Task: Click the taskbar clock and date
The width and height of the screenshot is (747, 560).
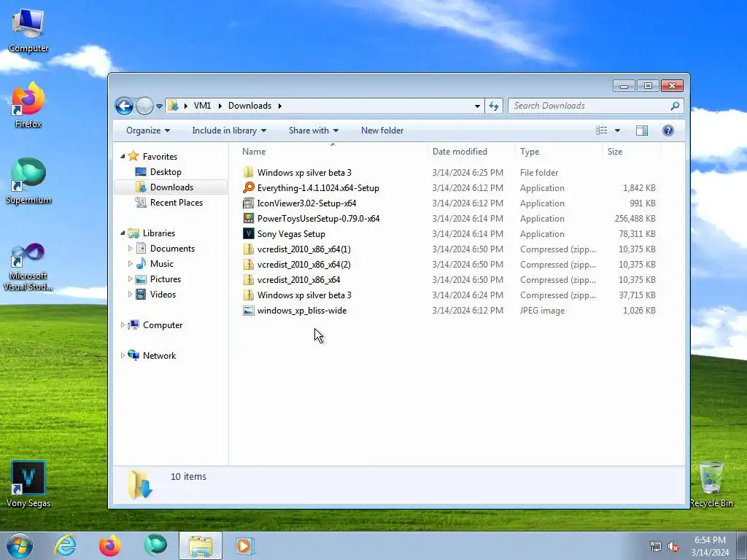Action: pos(710,545)
